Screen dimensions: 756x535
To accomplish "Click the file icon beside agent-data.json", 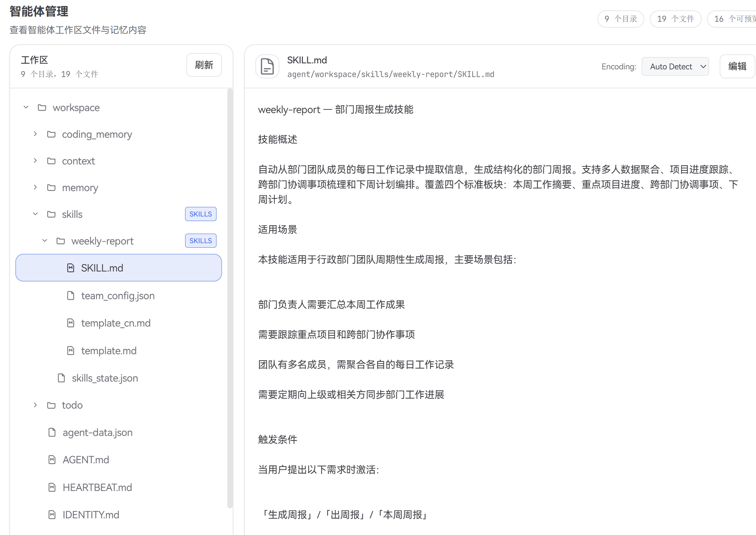I will pos(52,432).
